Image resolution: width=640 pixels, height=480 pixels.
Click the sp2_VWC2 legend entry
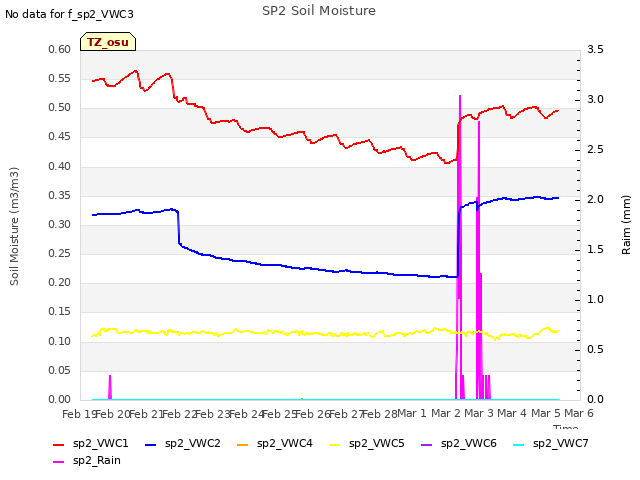point(182,443)
